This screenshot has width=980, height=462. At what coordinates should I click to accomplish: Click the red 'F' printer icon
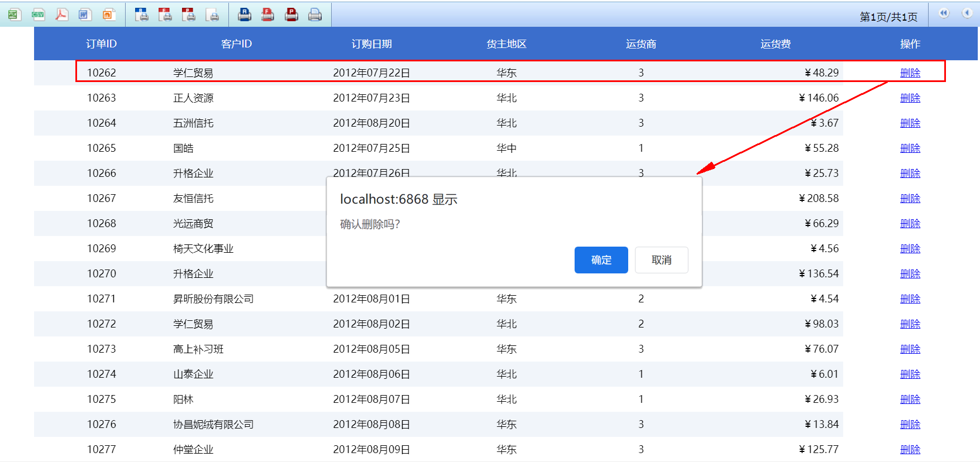(x=268, y=15)
